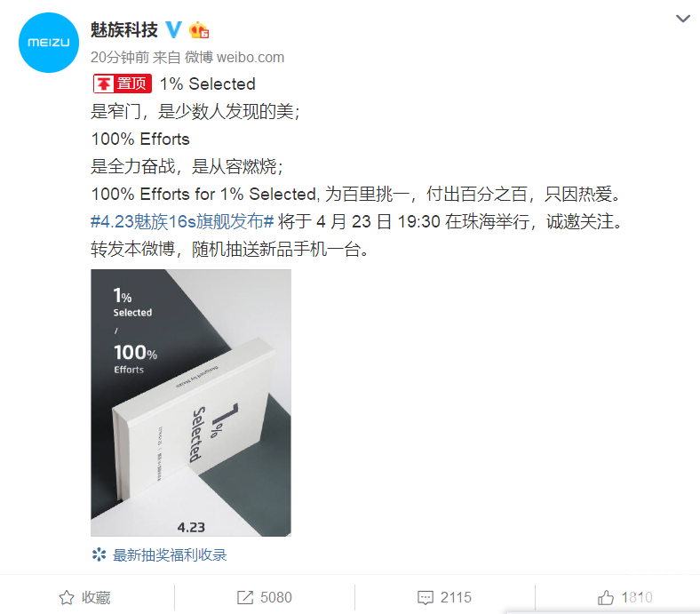700x614 pixels.
Task: Open the Meizu round profile avatar
Action: click(x=49, y=43)
